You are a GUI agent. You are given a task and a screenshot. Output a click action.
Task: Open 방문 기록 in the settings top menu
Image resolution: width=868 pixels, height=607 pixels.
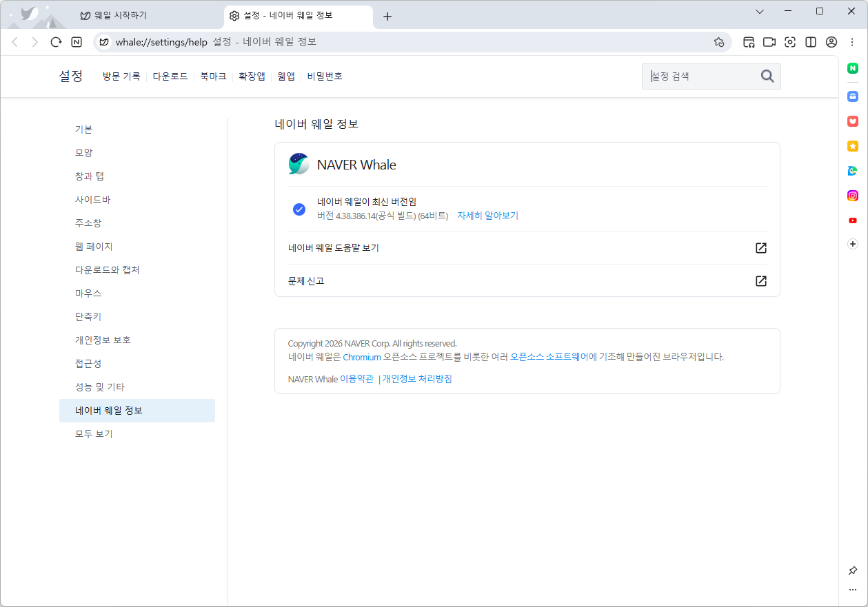[x=121, y=76]
